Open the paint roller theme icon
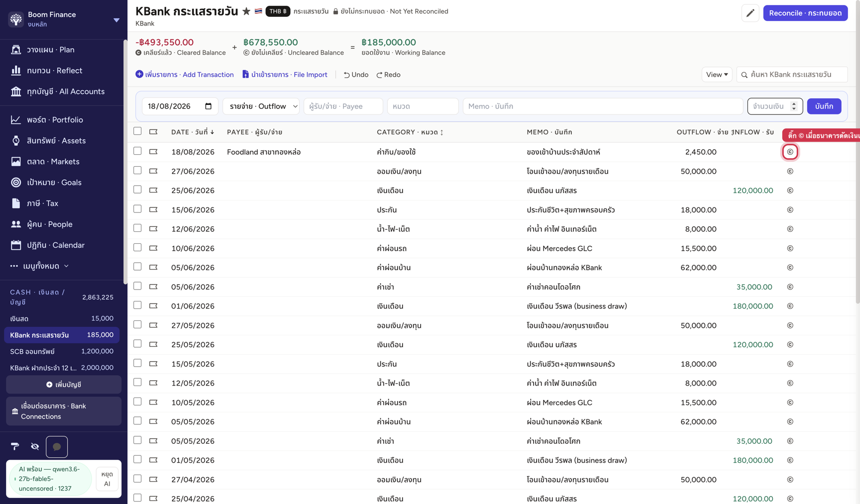This screenshot has width=860, height=504. [15, 446]
